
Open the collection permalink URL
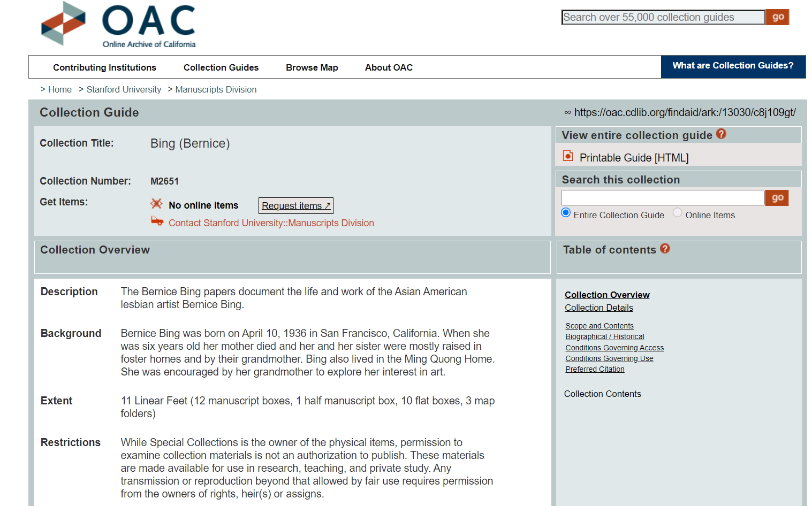[685, 112]
